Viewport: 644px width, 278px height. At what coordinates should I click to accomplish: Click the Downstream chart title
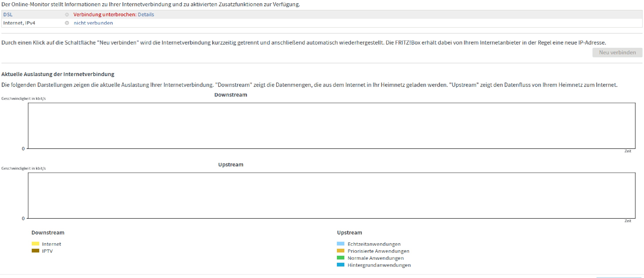click(230, 95)
